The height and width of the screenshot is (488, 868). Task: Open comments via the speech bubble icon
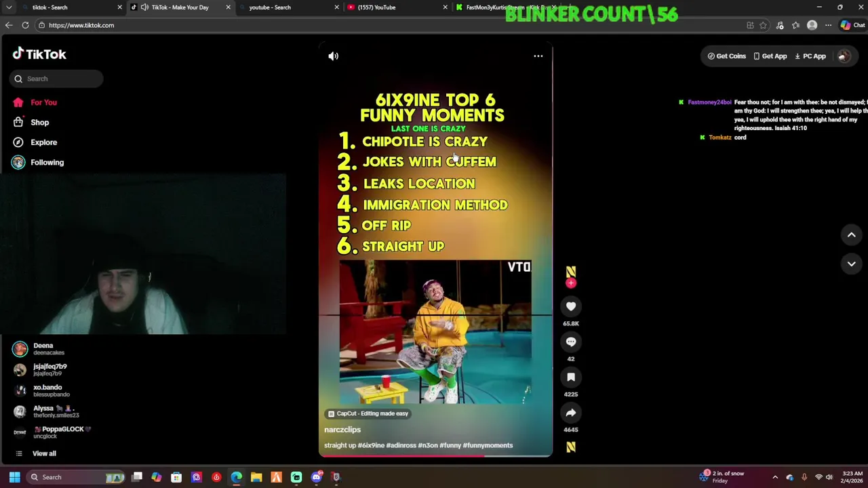[571, 342]
